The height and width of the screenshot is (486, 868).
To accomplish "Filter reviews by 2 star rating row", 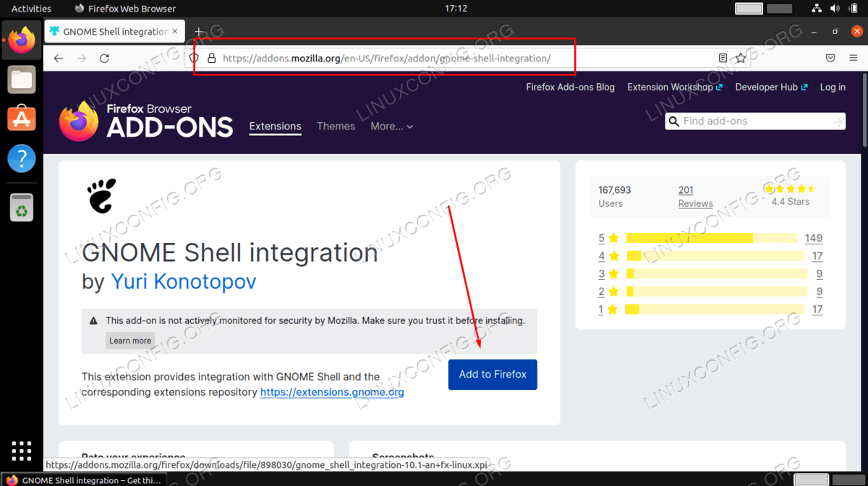I will click(710, 291).
